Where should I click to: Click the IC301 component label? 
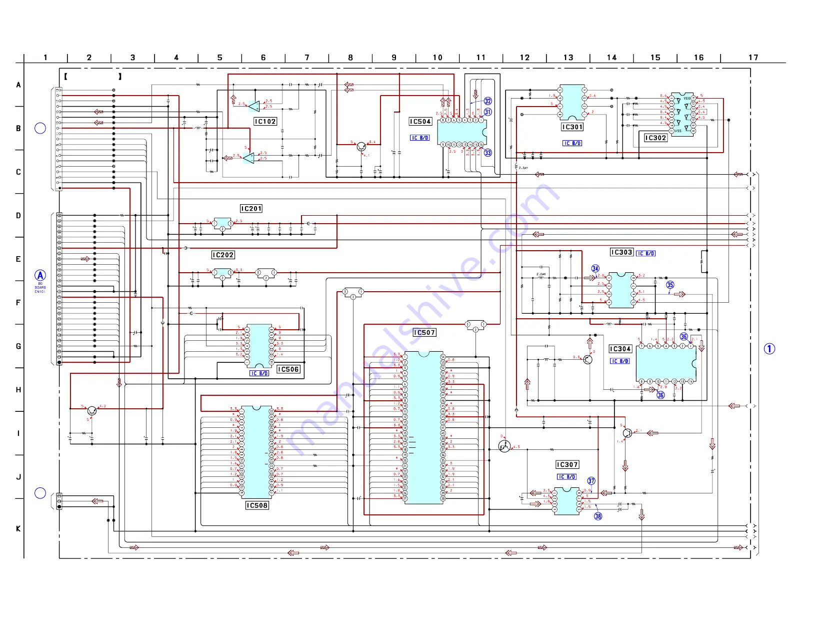[x=572, y=127]
